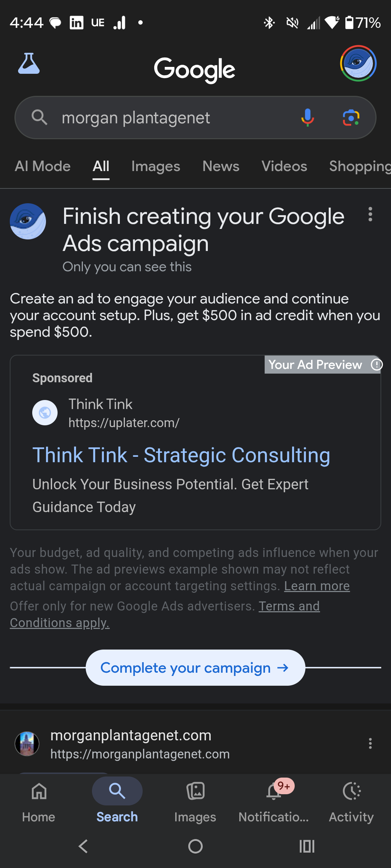Viewport: 391px width, 868px height.
Task: Tap the info icon beside Your Ad Preview
Action: 377,365
